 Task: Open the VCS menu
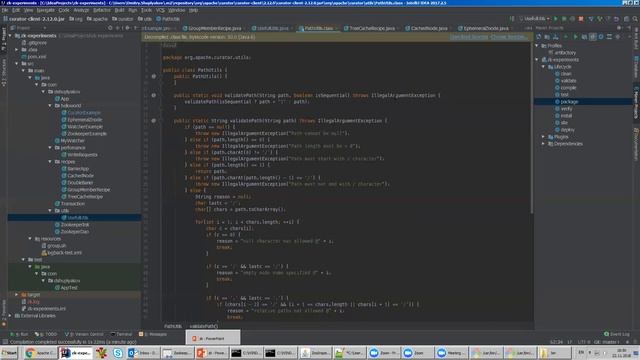160,10
